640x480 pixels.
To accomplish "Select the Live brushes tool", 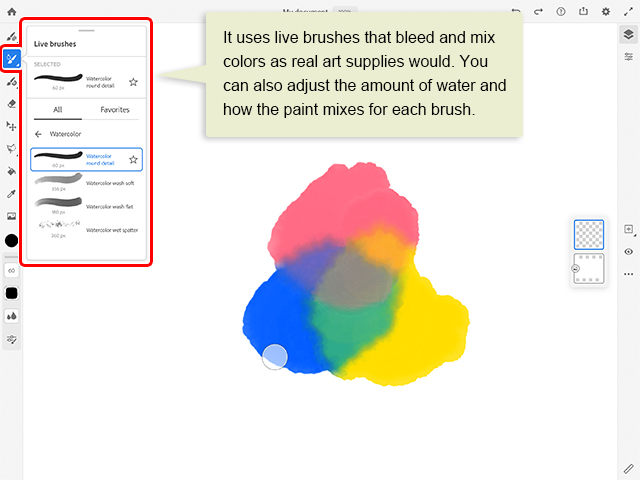I will click(x=11, y=60).
